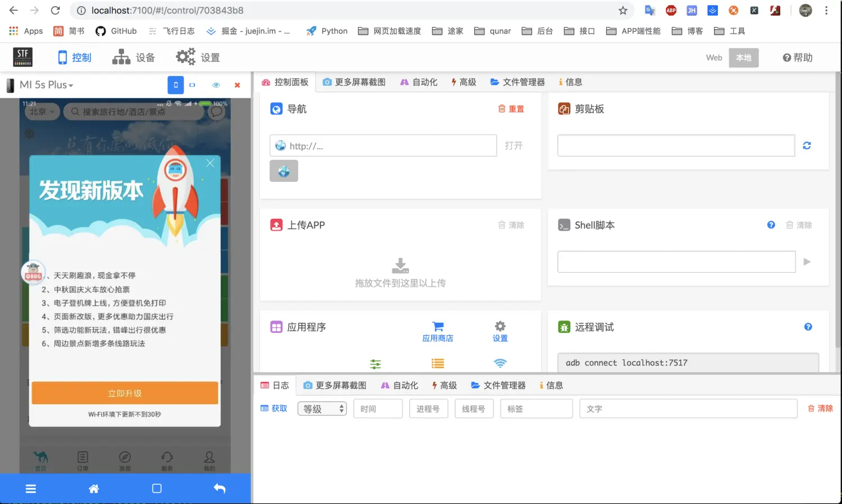
Task: Open the 等级 log level dropdown
Action: [x=322, y=409]
